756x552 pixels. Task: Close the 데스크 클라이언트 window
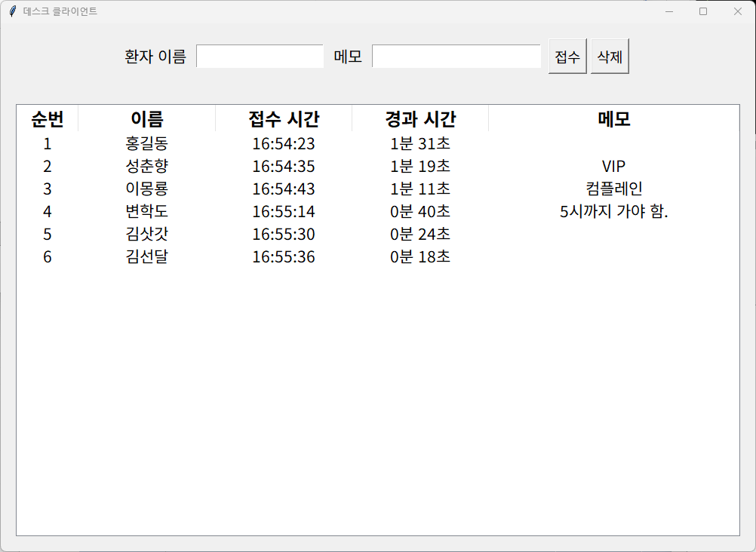coord(738,11)
